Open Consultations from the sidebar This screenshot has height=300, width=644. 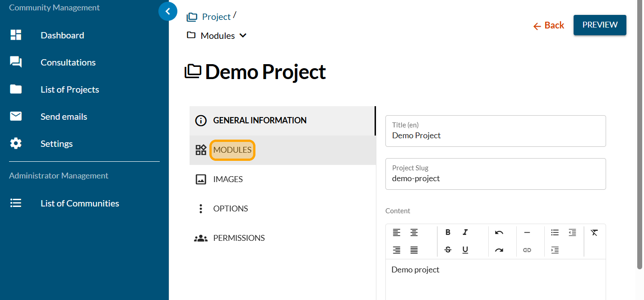pyautogui.click(x=68, y=62)
